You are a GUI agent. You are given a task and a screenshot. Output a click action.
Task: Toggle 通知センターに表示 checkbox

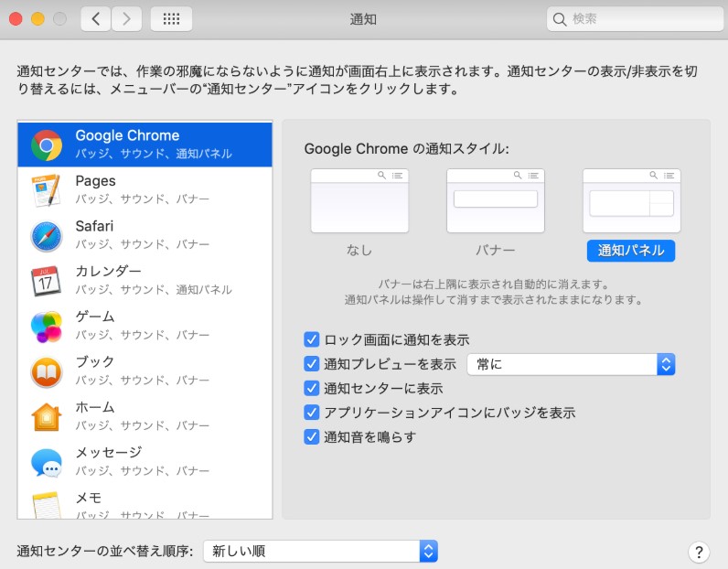(312, 388)
